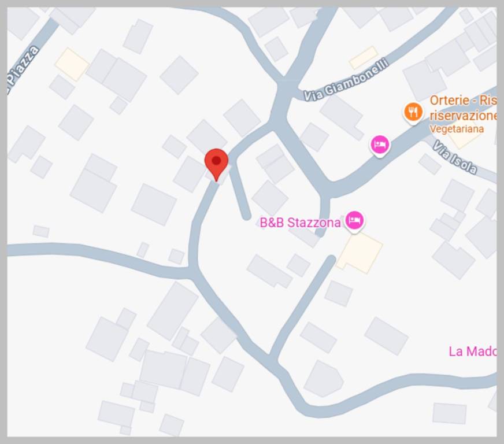
Task: Select the yellow building below B&B Stazzona icon
Action: click(x=360, y=253)
